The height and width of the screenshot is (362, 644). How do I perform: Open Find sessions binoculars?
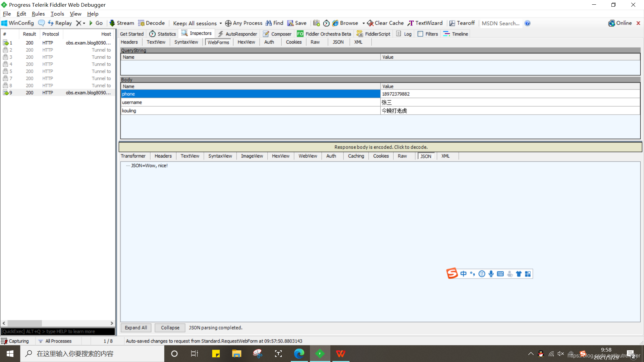click(x=274, y=23)
